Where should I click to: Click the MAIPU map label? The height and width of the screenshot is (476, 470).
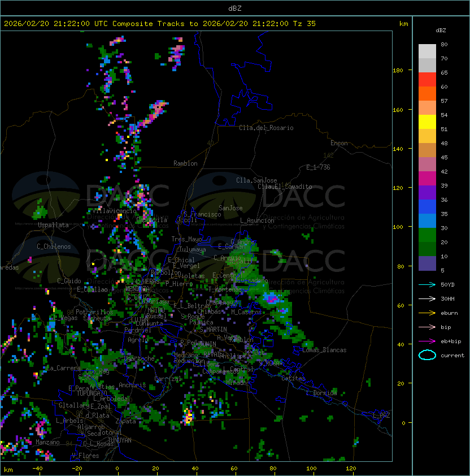tap(156, 310)
